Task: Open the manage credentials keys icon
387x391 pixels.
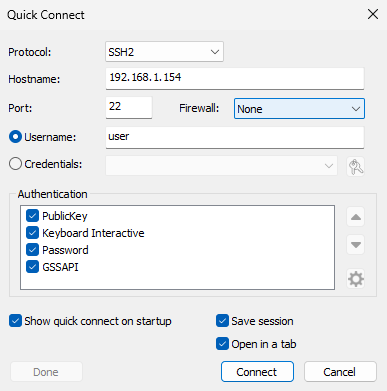Action: (x=356, y=166)
